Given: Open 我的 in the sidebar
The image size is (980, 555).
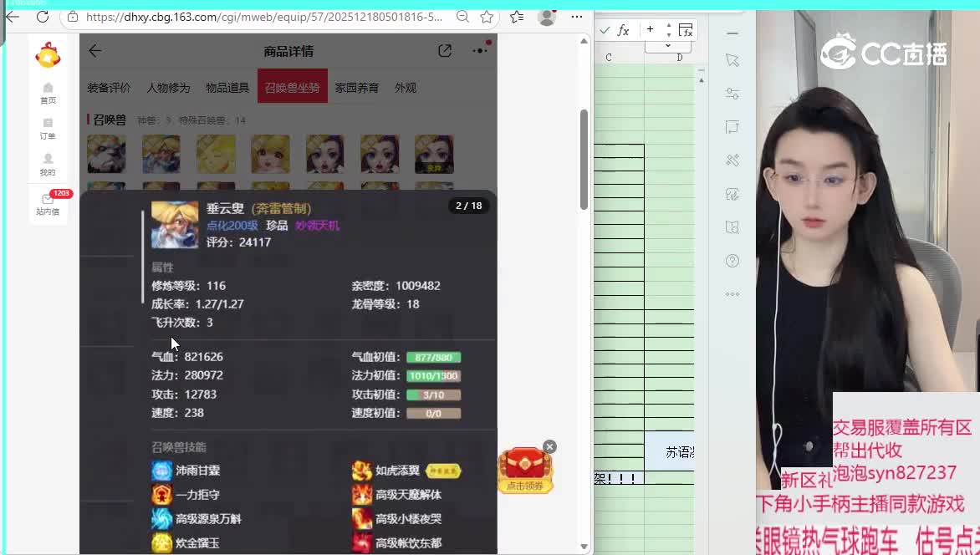Looking at the screenshot, I should coord(48,165).
